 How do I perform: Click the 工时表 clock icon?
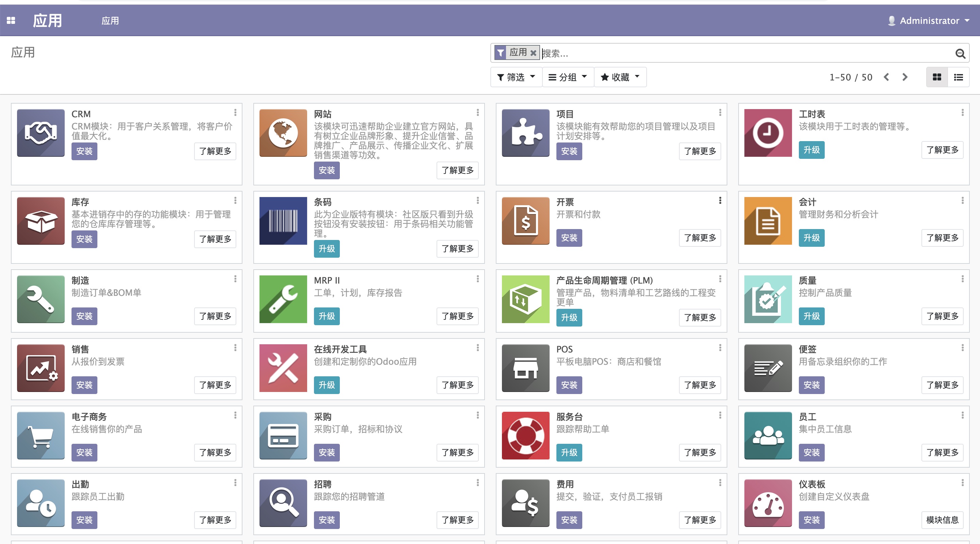(768, 133)
